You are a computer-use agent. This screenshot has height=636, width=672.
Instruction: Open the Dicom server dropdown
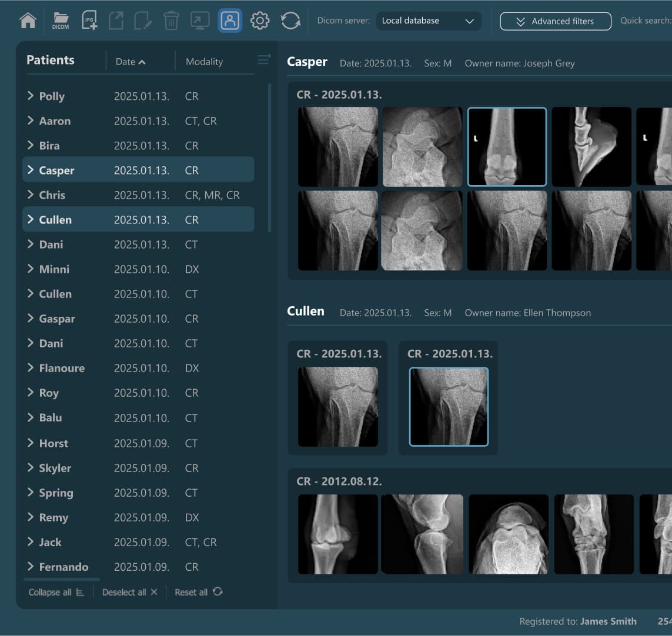pyautogui.click(x=428, y=21)
